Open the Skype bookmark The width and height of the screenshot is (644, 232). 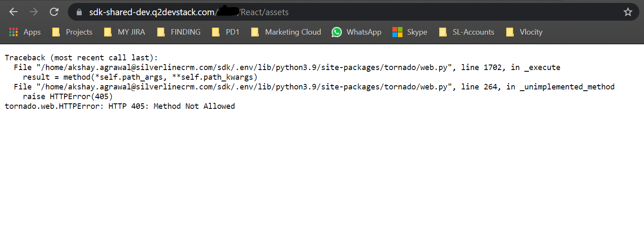click(410, 32)
